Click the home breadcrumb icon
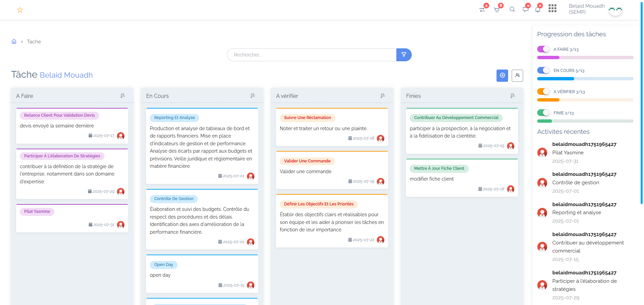The width and height of the screenshot is (644, 305). tap(14, 41)
